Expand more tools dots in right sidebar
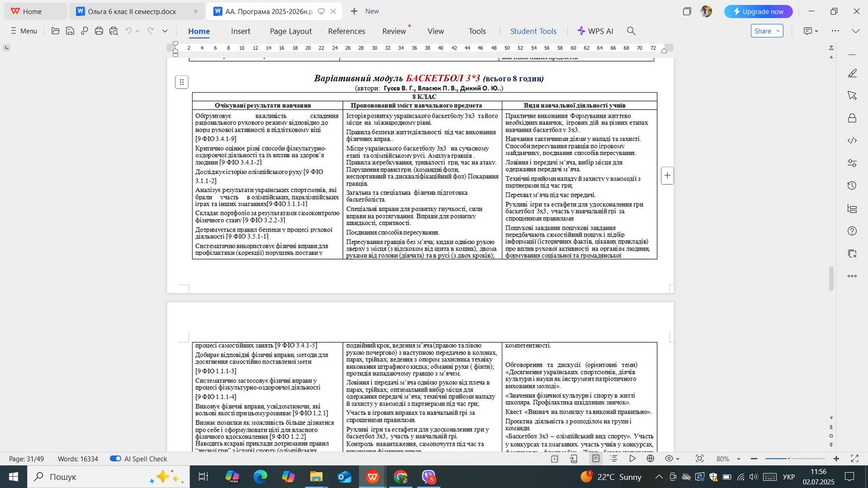The image size is (868, 488). pos(852,276)
